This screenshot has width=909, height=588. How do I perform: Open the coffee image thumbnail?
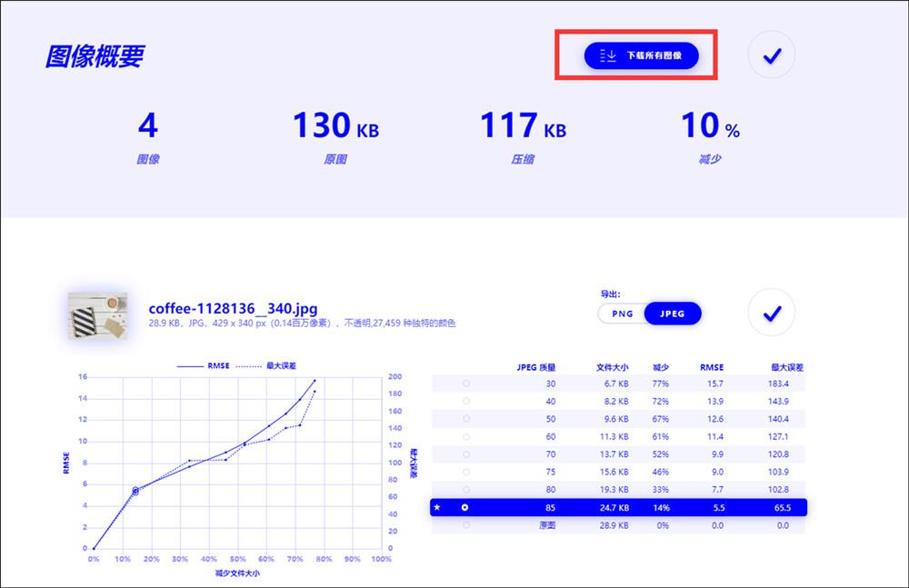[x=97, y=315]
